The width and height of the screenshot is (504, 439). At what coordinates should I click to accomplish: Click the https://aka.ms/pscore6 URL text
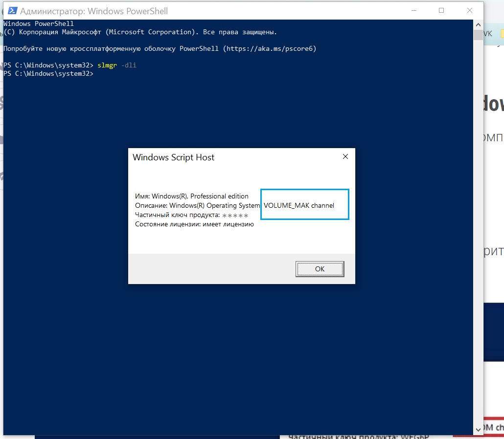point(270,48)
